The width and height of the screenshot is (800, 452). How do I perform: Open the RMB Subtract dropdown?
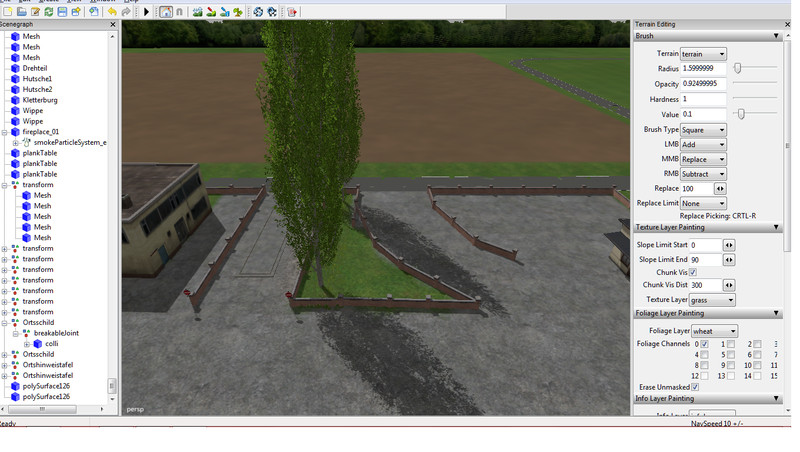tap(703, 174)
